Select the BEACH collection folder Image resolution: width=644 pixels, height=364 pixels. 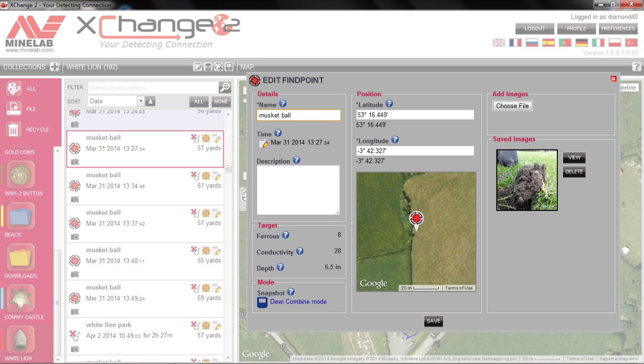click(x=22, y=216)
